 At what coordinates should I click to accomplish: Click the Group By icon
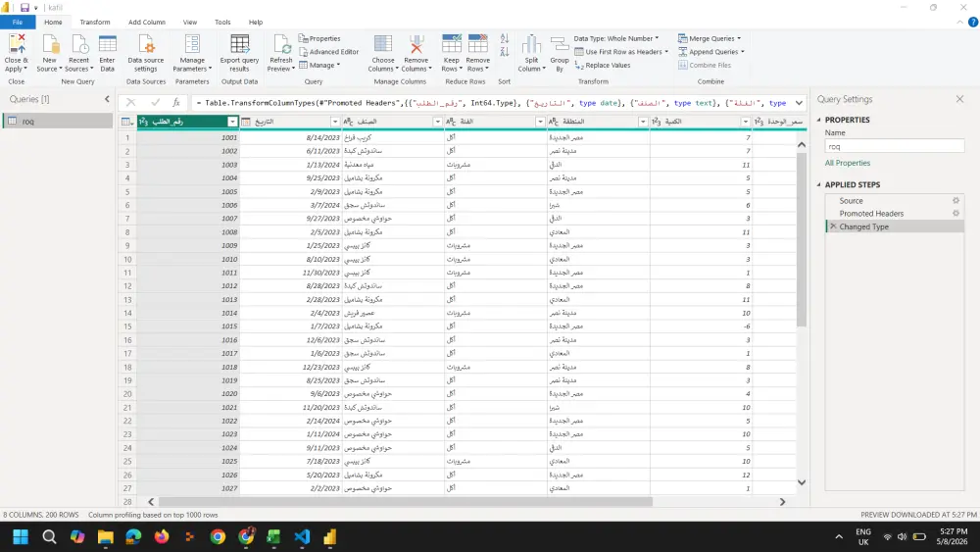[x=560, y=45]
